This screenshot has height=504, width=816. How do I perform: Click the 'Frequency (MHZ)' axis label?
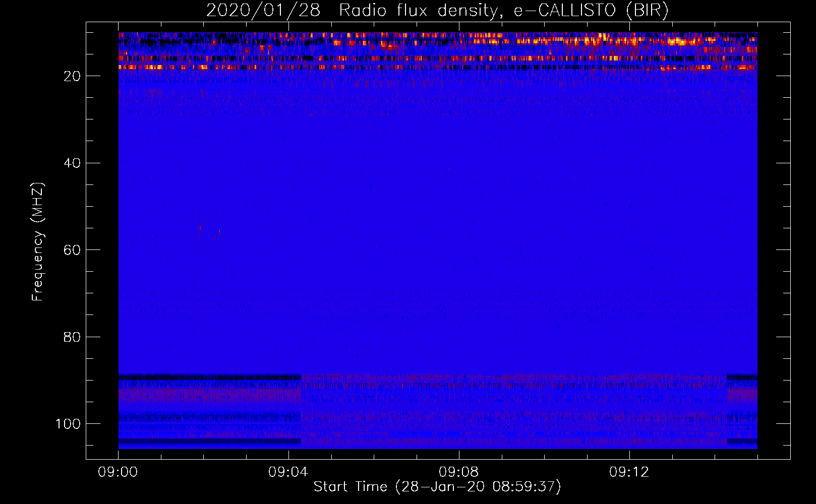click(38, 242)
